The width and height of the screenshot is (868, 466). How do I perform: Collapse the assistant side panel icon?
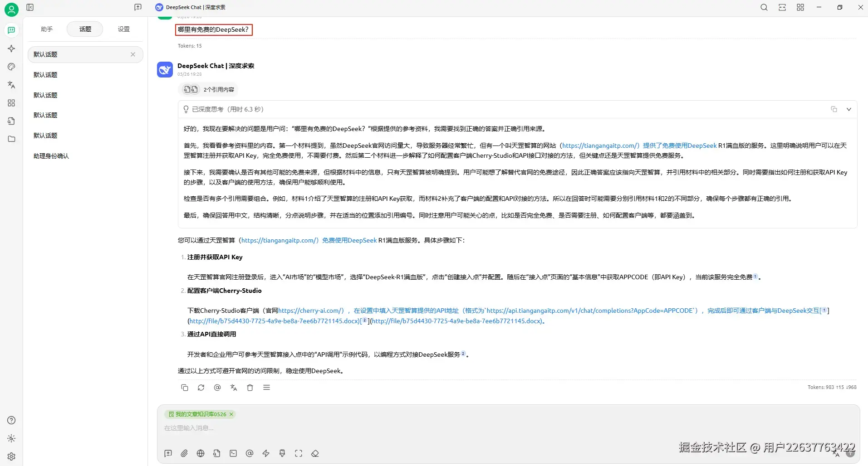(30, 7)
